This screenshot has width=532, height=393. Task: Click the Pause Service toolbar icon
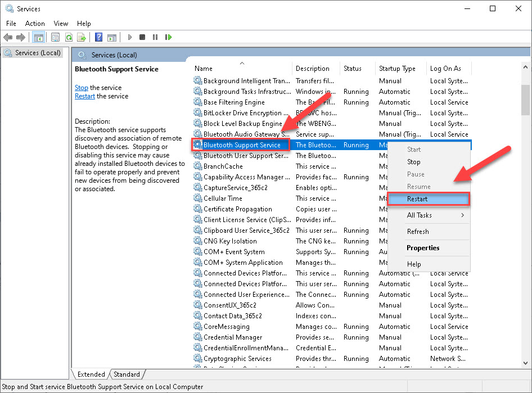155,37
